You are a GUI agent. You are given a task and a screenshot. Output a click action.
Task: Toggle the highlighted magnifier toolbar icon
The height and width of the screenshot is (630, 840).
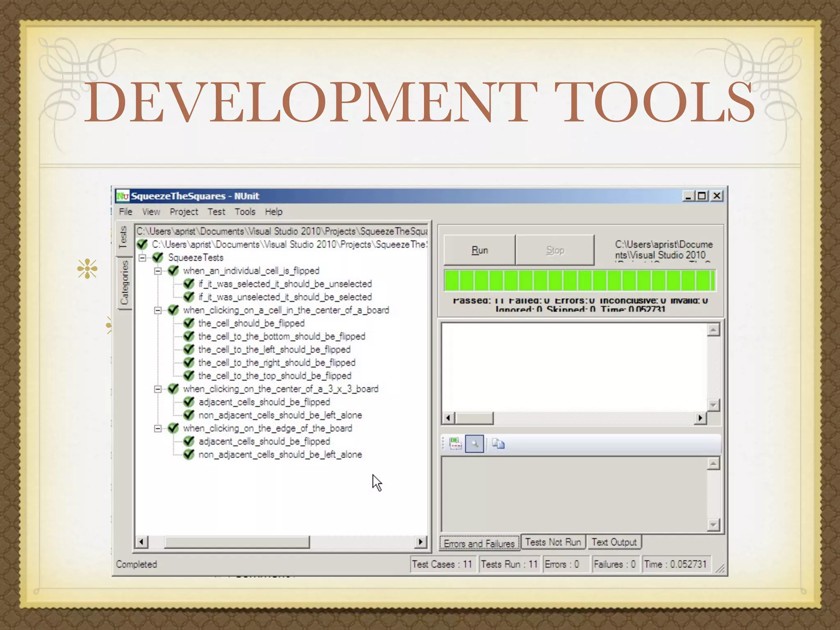tap(475, 444)
